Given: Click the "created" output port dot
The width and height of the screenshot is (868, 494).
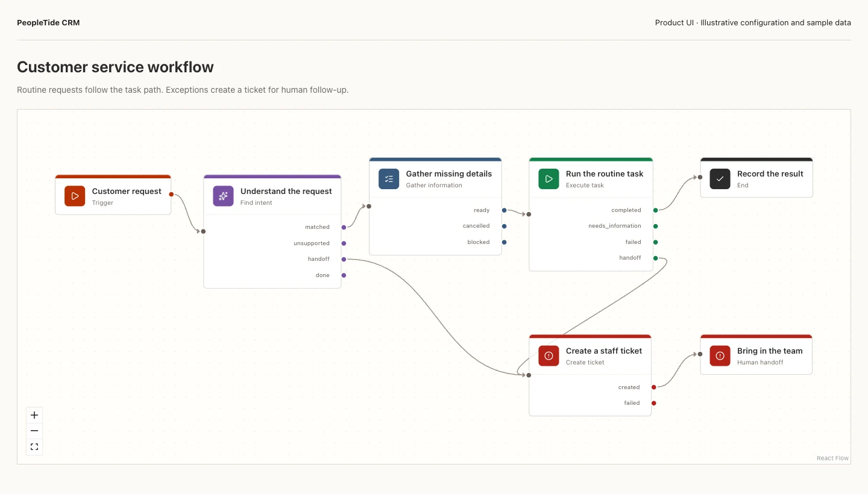Looking at the screenshot, I should [x=653, y=387].
